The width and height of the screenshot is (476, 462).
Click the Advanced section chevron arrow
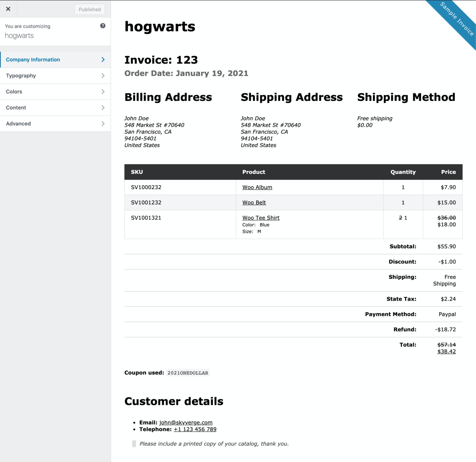pyautogui.click(x=104, y=123)
